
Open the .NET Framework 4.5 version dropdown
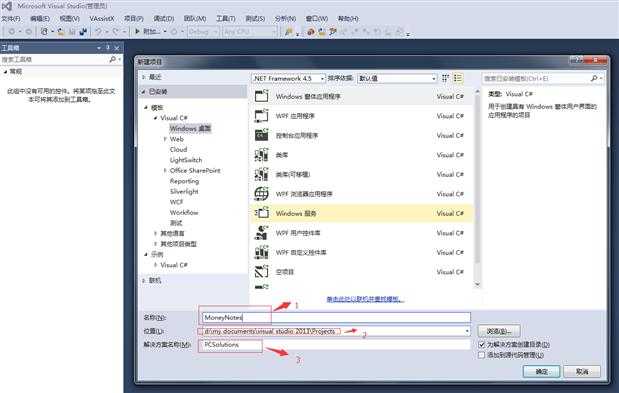[x=289, y=78]
